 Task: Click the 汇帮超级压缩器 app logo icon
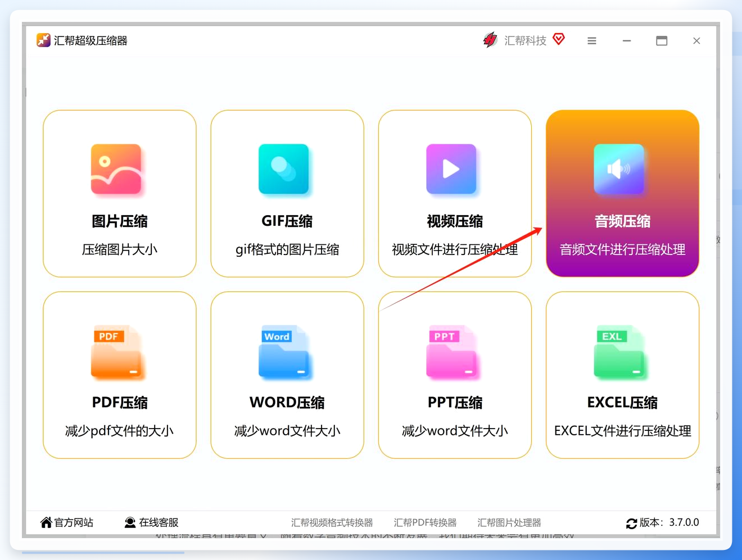coord(43,40)
